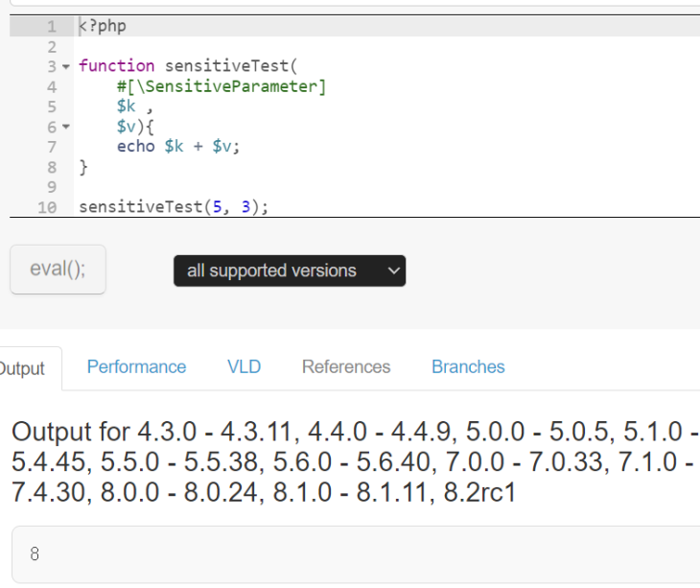Image resolution: width=700 pixels, height=588 pixels.
Task: Open the Branches tab
Action: click(x=468, y=366)
